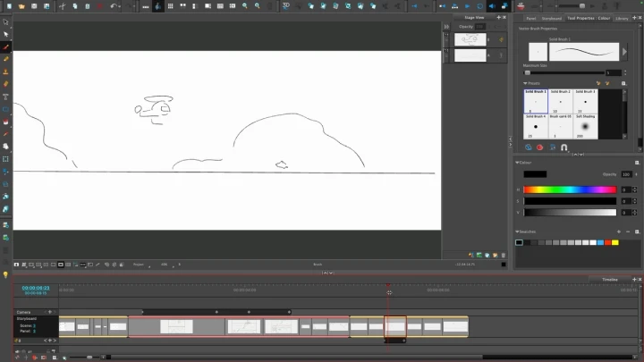The height and width of the screenshot is (362, 644).
Task: Open the Library tab
Action: 623,18
